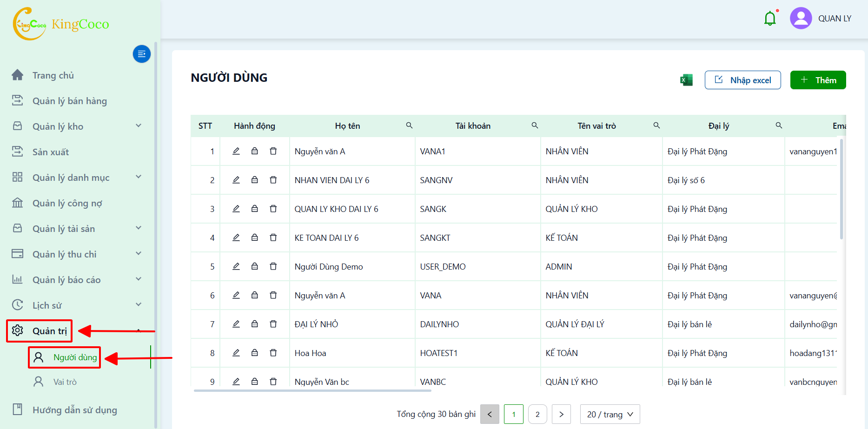The image size is (868, 429).
Task: Search the Họ tên column
Action: pyautogui.click(x=409, y=125)
